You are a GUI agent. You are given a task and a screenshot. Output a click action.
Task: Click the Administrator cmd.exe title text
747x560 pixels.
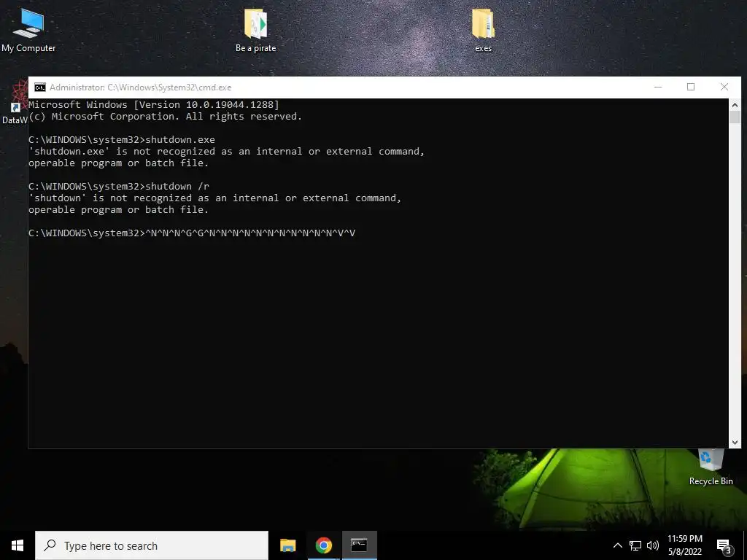point(141,87)
